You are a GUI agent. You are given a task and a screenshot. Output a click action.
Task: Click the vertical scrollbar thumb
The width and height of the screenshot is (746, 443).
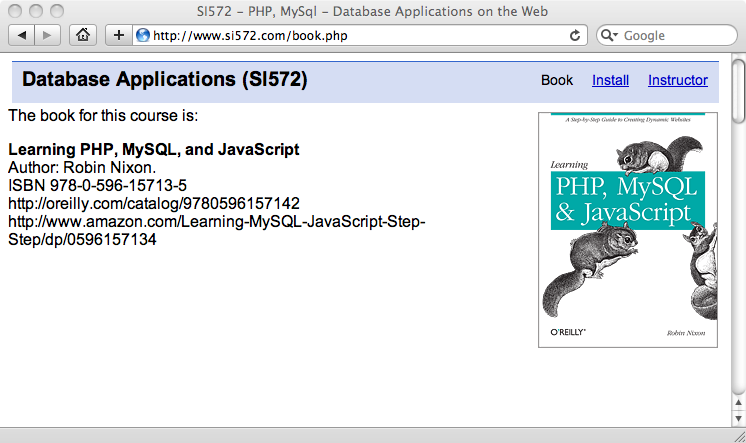pyautogui.click(x=738, y=90)
